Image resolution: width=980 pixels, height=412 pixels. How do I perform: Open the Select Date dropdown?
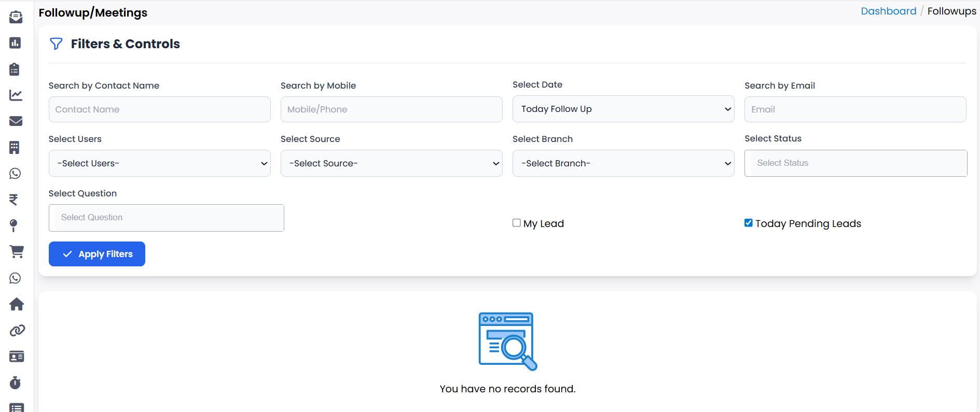623,109
